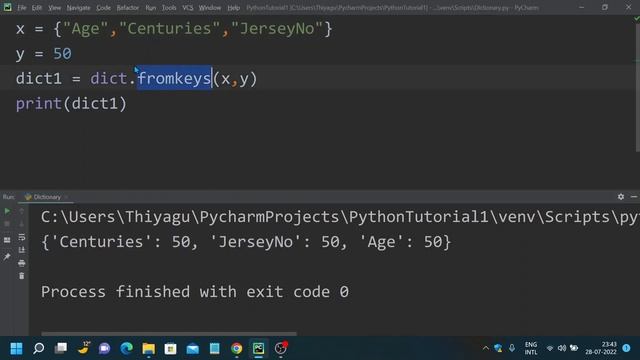Open the Tools menu

(x=169, y=8)
